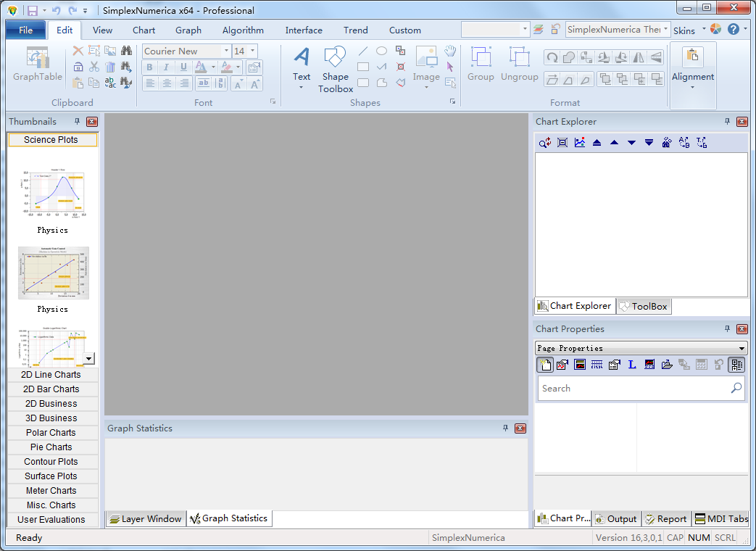Toggle bold formatting

[149, 67]
